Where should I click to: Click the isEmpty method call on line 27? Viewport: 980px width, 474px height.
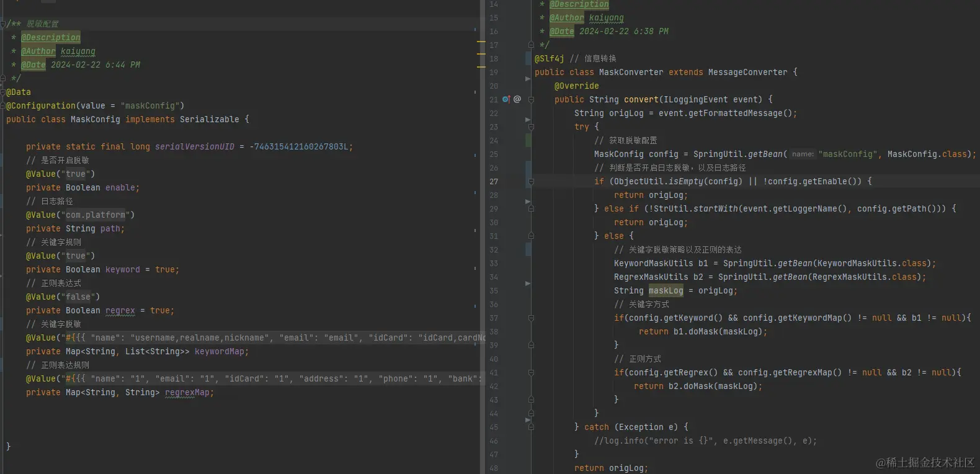pos(686,181)
